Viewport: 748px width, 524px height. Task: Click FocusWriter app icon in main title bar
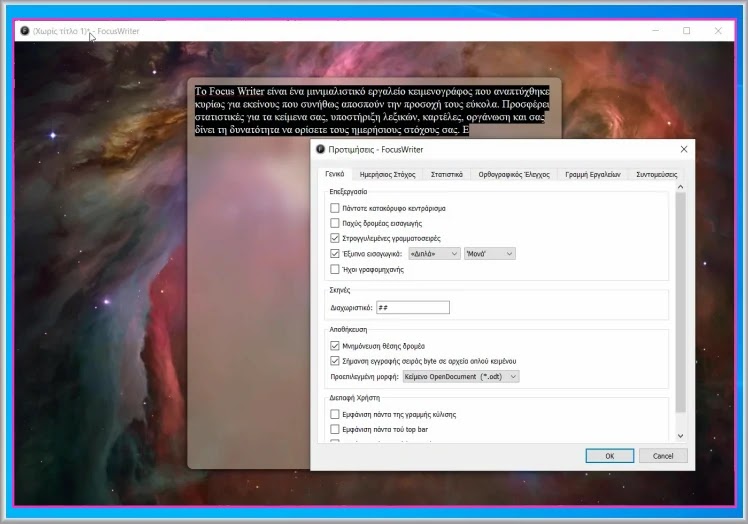tap(25, 31)
